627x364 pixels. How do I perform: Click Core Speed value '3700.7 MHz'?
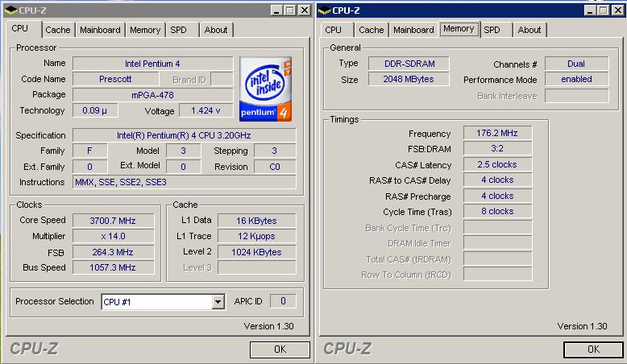113,221
